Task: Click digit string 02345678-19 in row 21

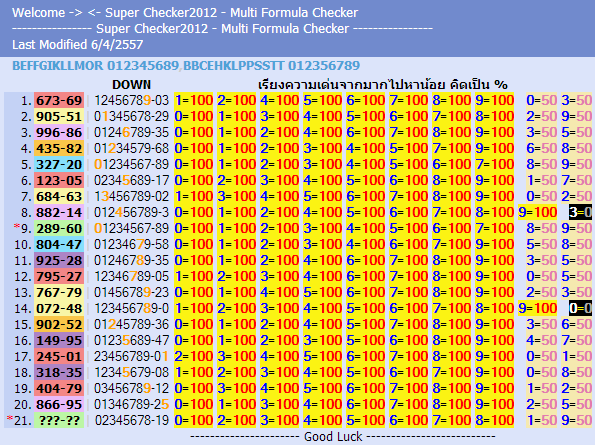Action: click(131, 420)
